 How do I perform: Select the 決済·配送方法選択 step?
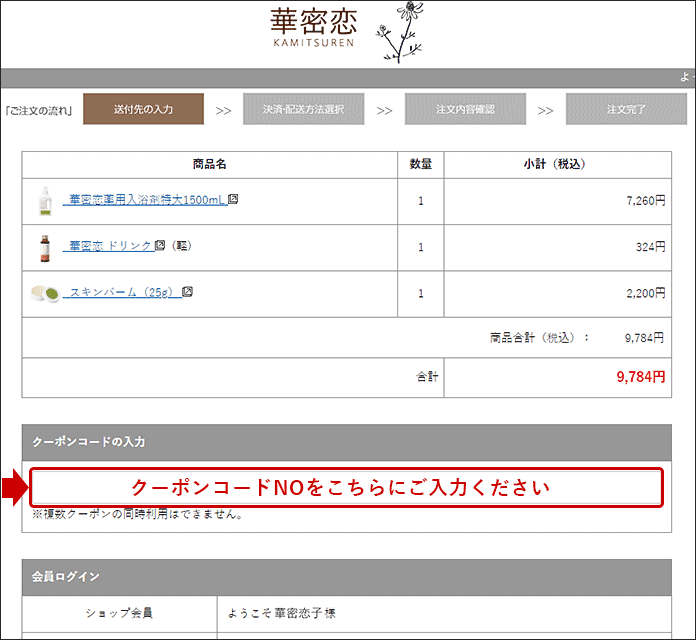click(304, 109)
